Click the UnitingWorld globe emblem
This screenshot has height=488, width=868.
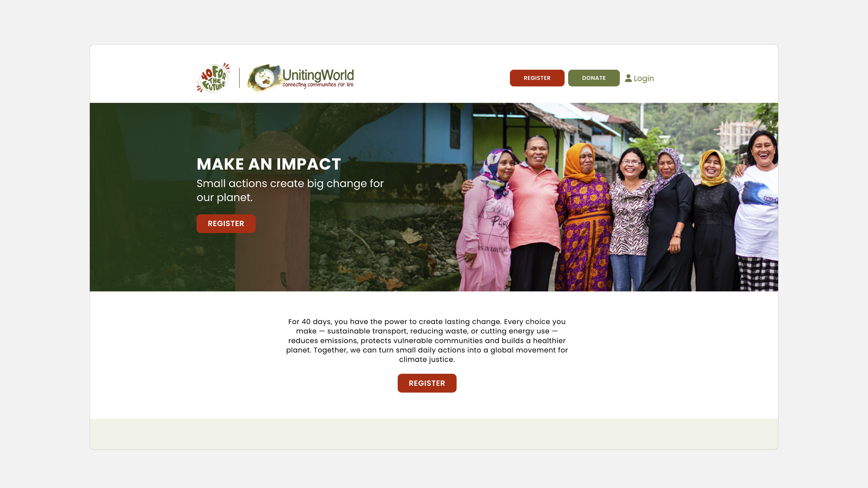tap(264, 78)
